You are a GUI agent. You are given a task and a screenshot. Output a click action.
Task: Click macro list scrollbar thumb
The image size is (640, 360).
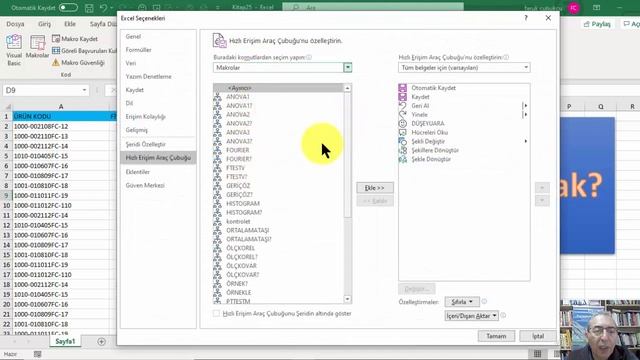click(x=347, y=155)
